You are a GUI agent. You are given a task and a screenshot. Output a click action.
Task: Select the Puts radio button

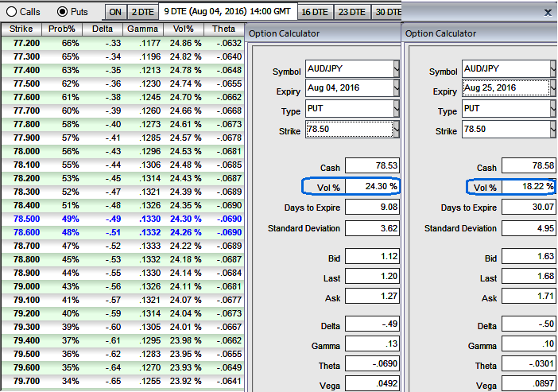pyautogui.click(x=64, y=12)
